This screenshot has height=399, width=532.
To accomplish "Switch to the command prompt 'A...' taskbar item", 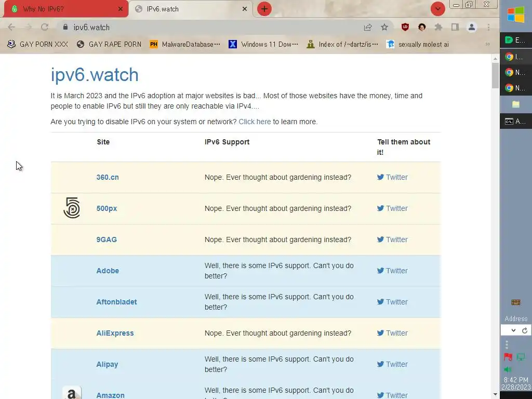I will click(x=516, y=121).
